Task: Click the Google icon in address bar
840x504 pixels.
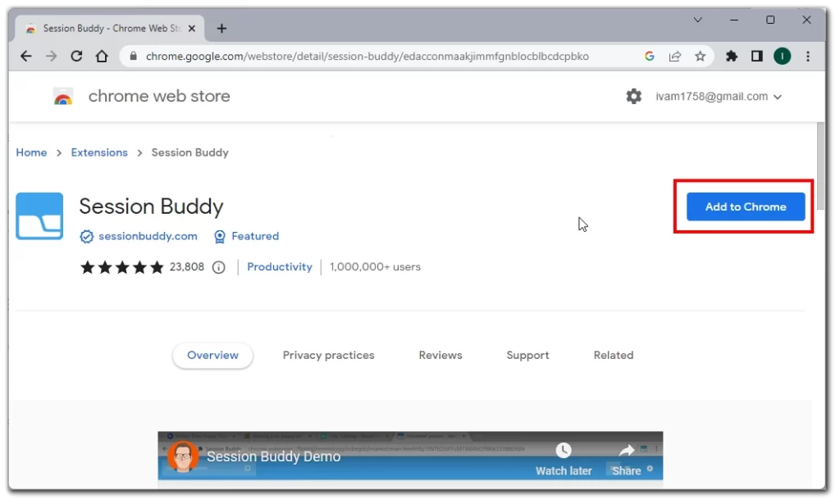Action: pos(650,57)
